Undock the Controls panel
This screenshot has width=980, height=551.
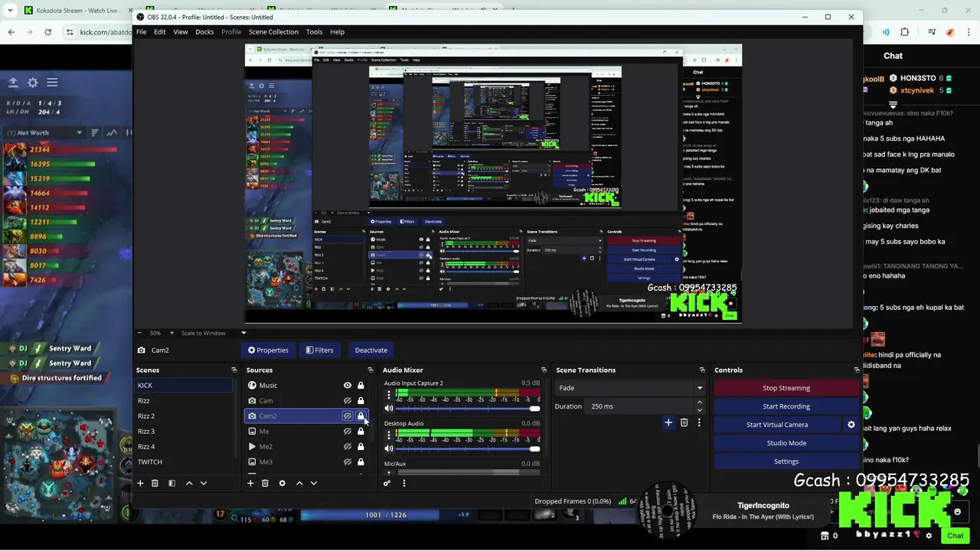point(857,370)
